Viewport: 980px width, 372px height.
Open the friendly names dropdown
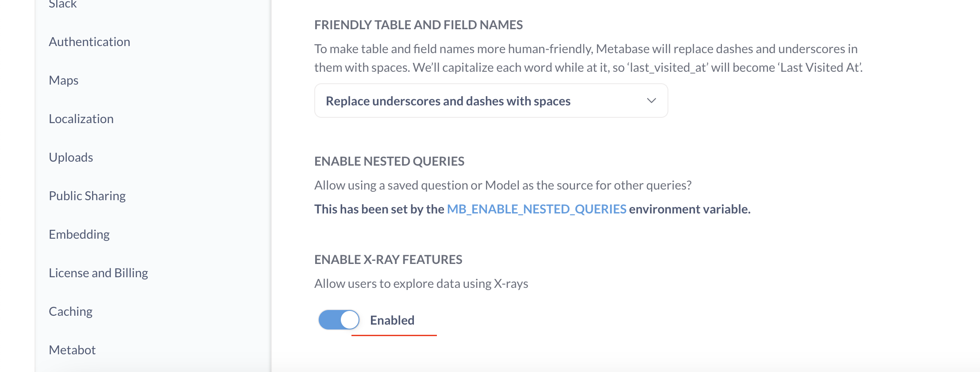[491, 101]
